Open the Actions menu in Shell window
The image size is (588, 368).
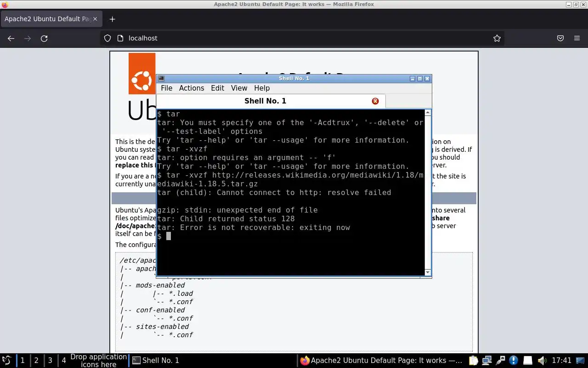coord(192,88)
